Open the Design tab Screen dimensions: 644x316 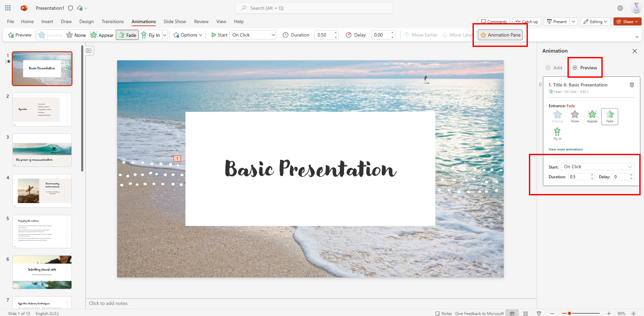point(87,21)
